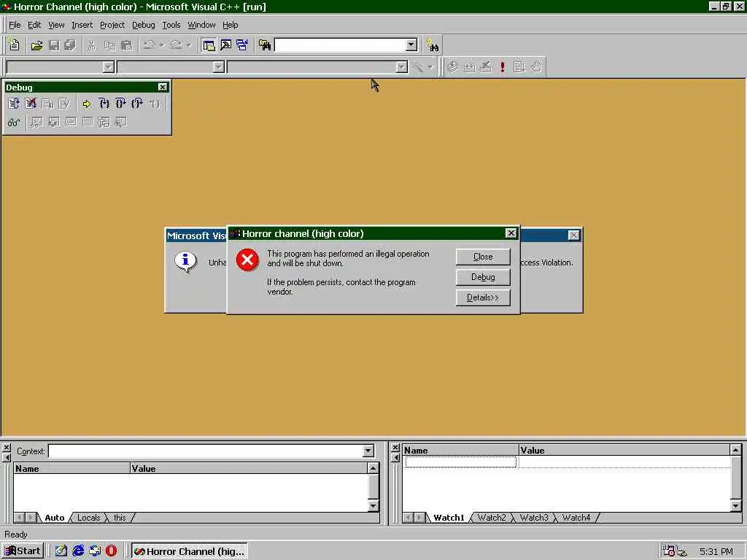The height and width of the screenshot is (560, 747).
Task: Create a new text file from toolbar
Action: [x=15, y=45]
